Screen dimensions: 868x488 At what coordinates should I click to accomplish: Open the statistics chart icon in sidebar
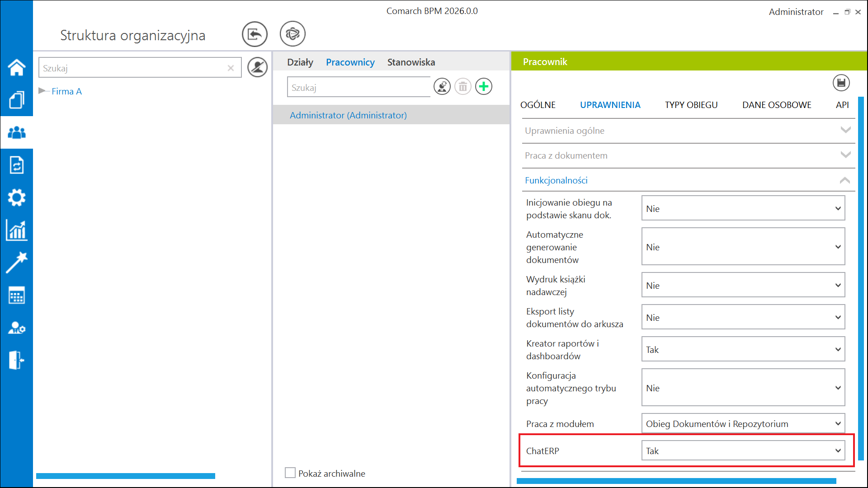pyautogui.click(x=16, y=230)
